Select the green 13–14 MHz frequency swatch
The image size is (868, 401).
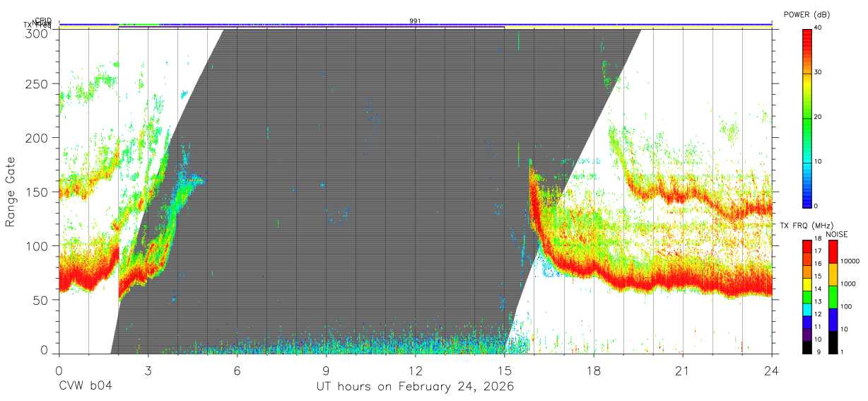(x=808, y=297)
